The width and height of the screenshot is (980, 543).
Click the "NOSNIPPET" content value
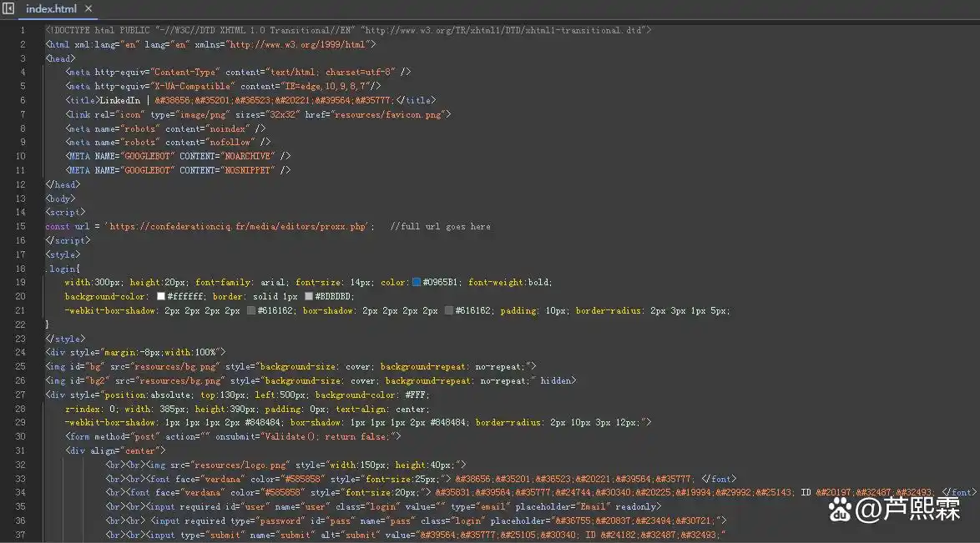247,170
